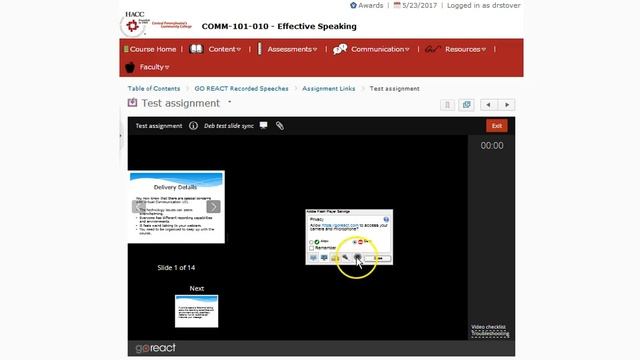Click the paperclip attachments icon
The height and width of the screenshot is (360, 640).
280,126
